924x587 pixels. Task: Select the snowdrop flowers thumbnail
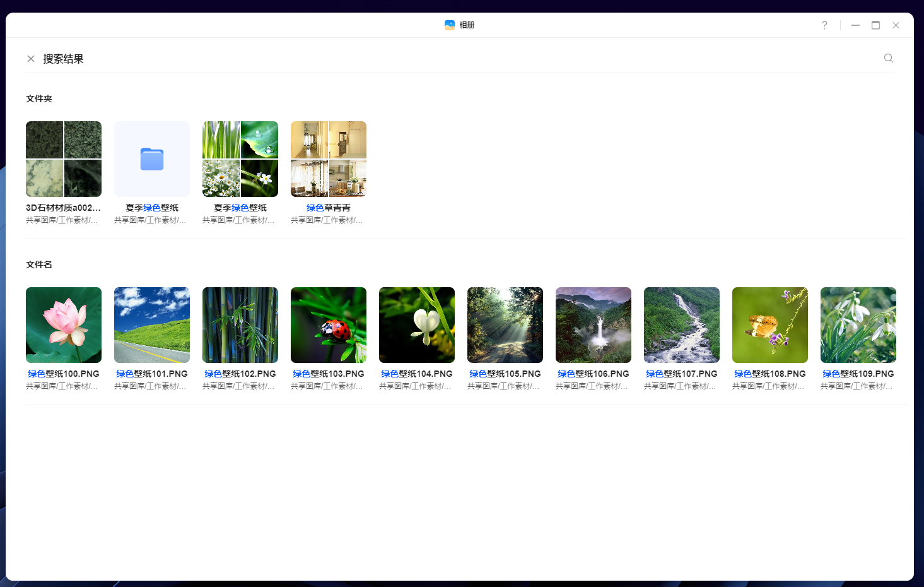tap(858, 325)
